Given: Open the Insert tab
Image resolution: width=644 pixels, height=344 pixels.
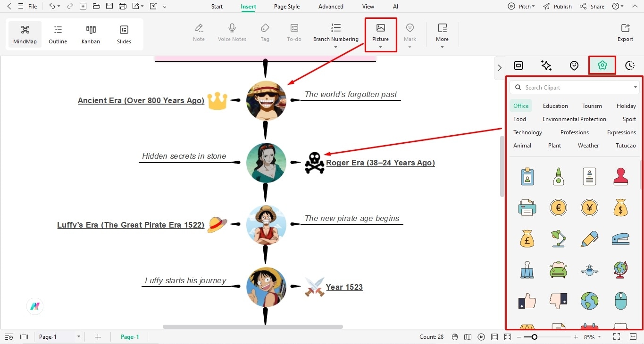Looking at the screenshot, I should coord(249,7).
